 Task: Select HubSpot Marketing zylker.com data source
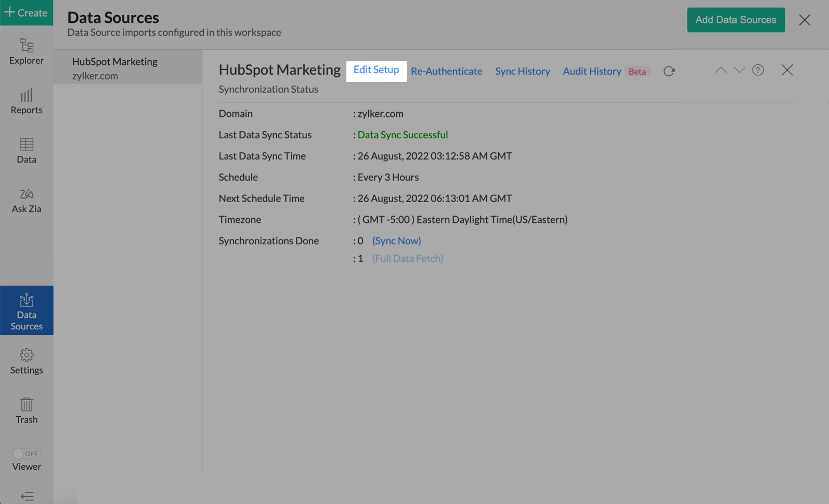[127, 68]
